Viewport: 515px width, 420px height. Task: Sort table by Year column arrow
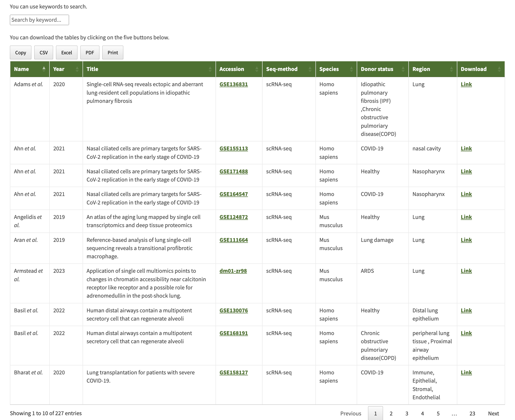pyautogui.click(x=77, y=69)
